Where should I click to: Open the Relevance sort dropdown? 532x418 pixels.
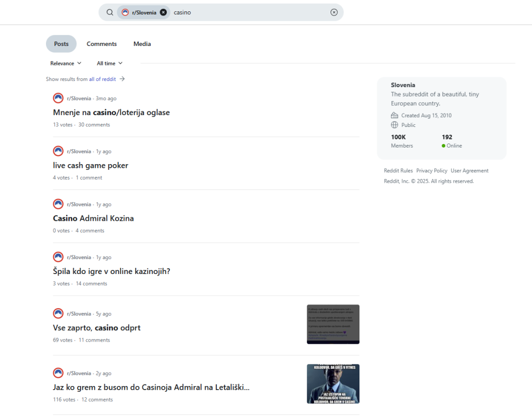[66, 63]
